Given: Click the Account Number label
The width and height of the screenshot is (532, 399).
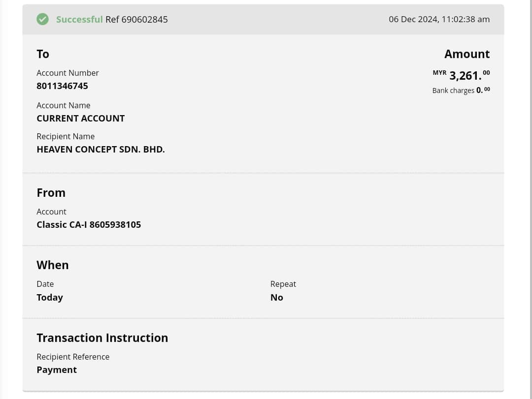Looking at the screenshot, I should (x=67, y=73).
